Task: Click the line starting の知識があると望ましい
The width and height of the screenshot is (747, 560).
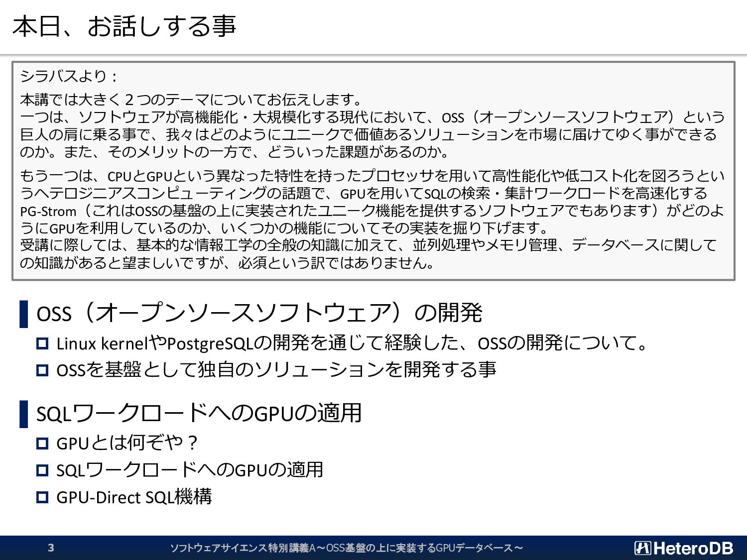Action: point(228,262)
